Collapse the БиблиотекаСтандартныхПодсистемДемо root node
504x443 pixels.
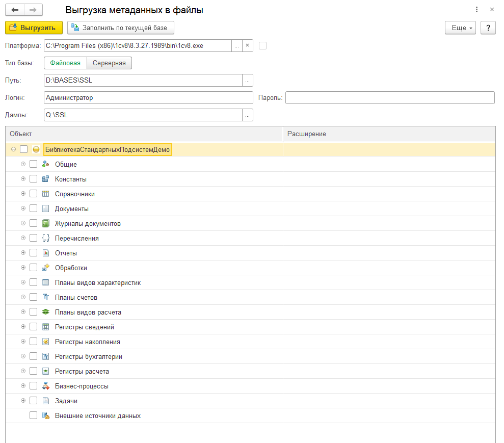pos(13,149)
